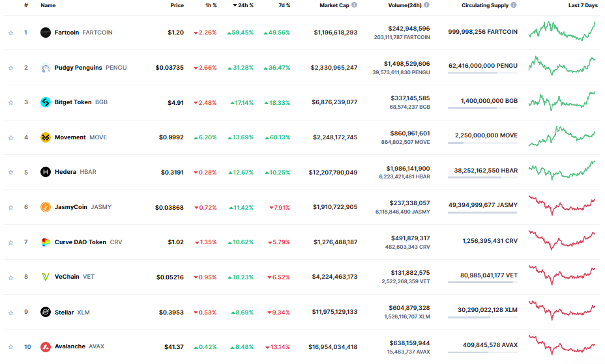Click the Circulating Supply info icon

(x=514, y=5)
